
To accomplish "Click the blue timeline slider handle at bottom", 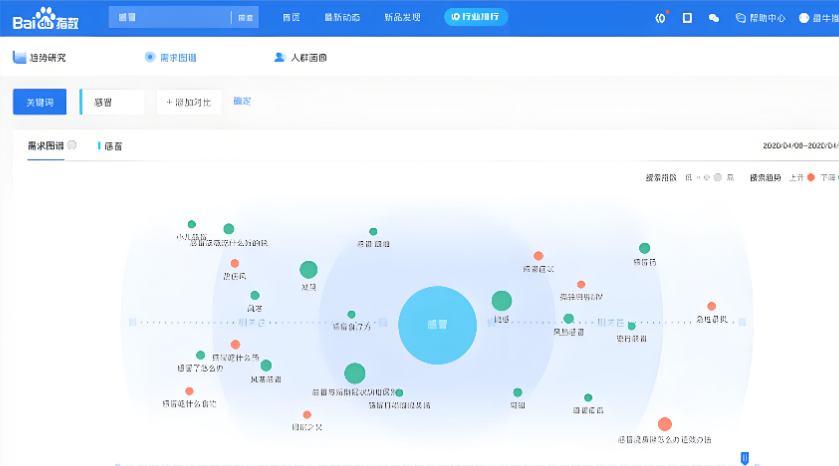I will tap(744, 458).
